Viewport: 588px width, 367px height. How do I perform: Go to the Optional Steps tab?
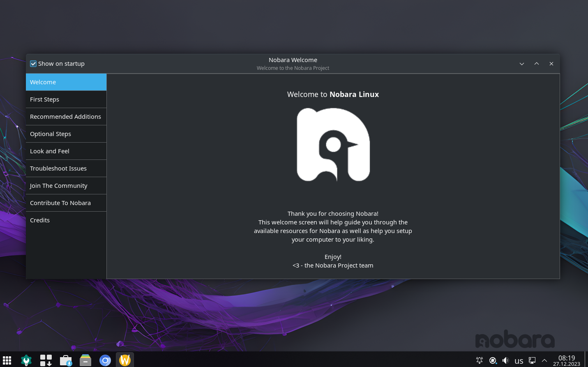point(66,134)
